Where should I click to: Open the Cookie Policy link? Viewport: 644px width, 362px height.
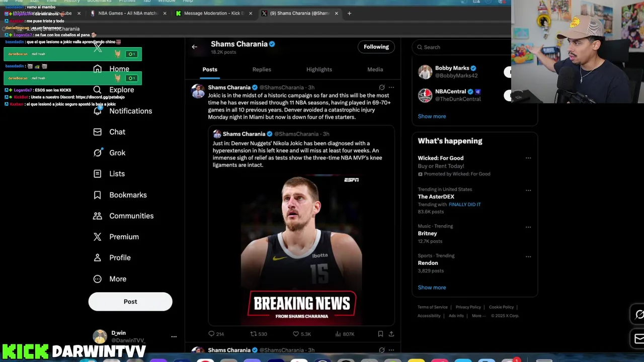[x=501, y=307]
